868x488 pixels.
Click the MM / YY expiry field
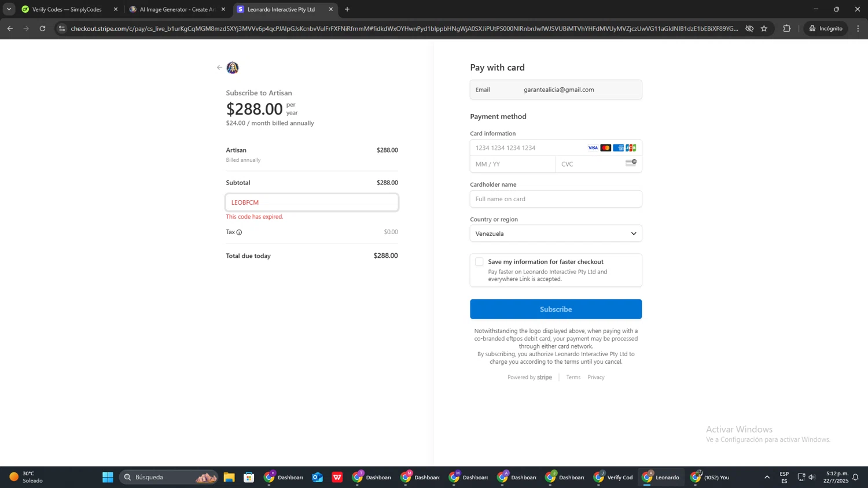point(513,164)
